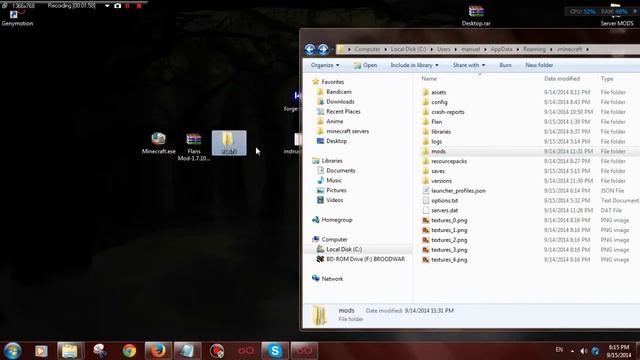Viewport: 640px width, 360px height.
Task: Open Windows Explorer from the taskbar
Action: click(70, 351)
